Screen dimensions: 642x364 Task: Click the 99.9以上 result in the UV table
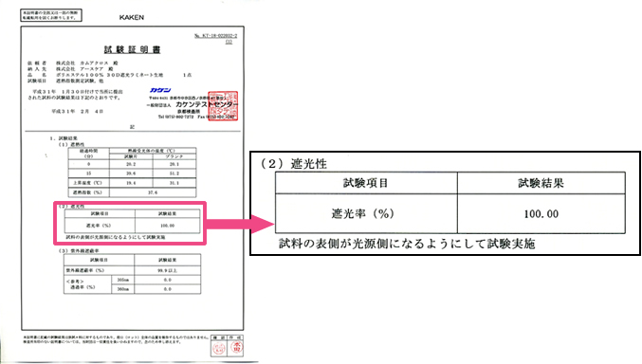tap(168, 271)
